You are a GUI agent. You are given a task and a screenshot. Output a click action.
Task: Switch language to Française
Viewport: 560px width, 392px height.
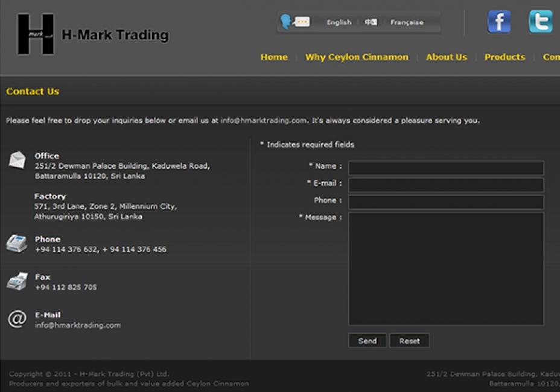tap(407, 22)
